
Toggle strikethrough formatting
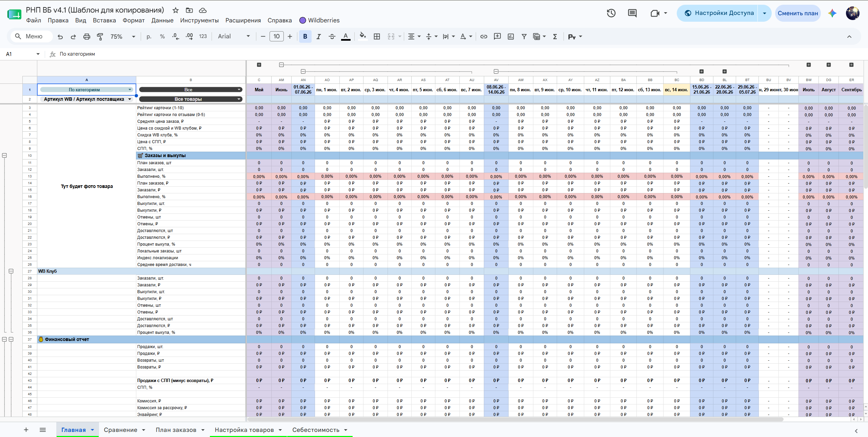pos(332,37)
